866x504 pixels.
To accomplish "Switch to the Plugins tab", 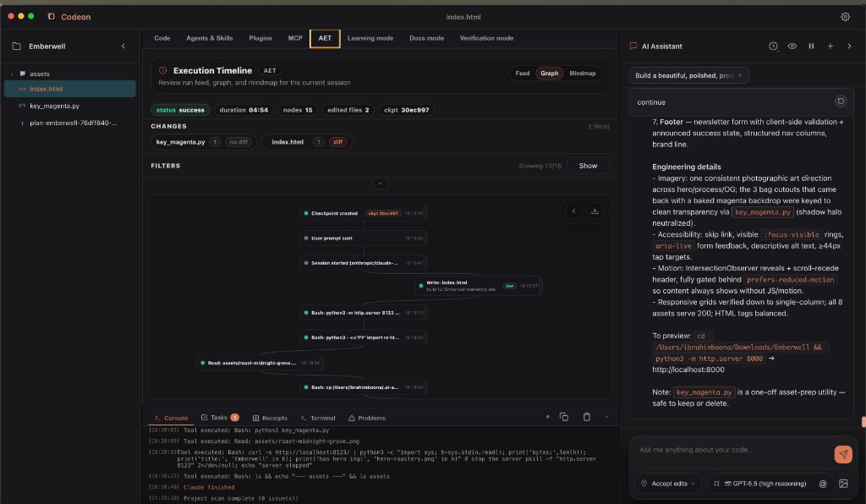I will [x=260, y=38].
